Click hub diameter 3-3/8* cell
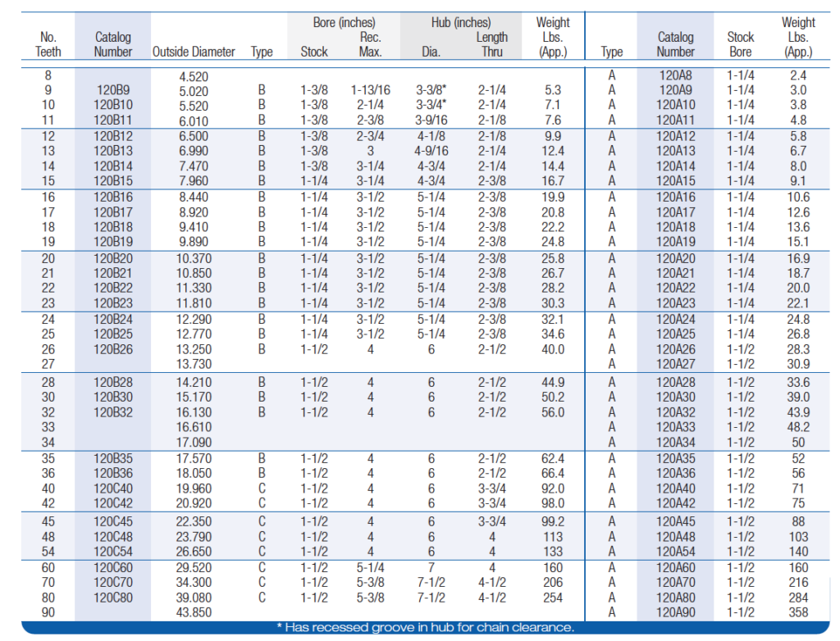The width and height of the screenshot is (840, 641). click(x=431, y=91)
